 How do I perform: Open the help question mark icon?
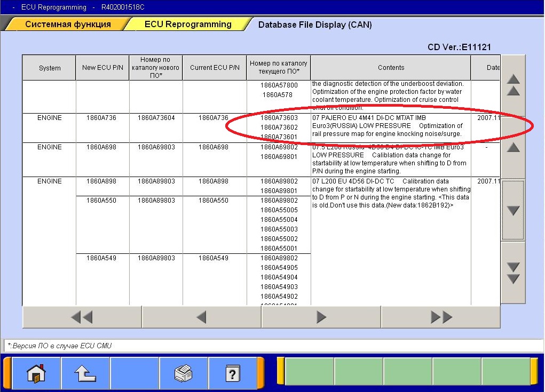(x=232, y=374)
